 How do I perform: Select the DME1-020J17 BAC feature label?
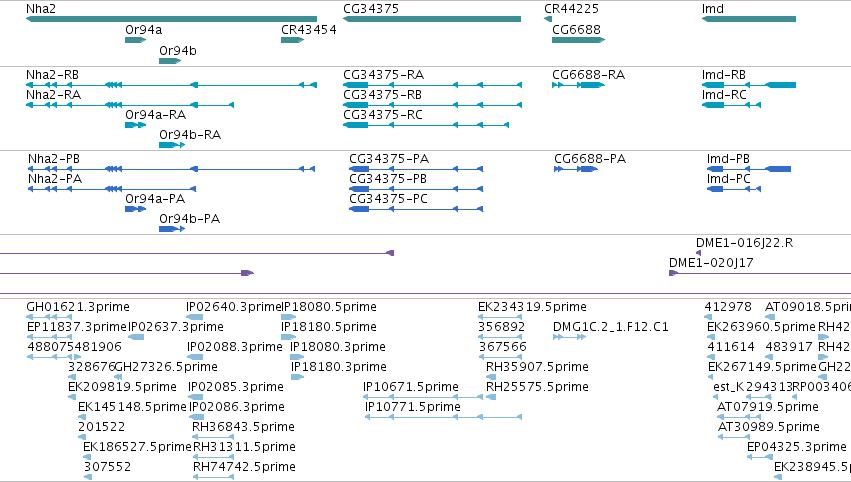[x=711, y=263]
